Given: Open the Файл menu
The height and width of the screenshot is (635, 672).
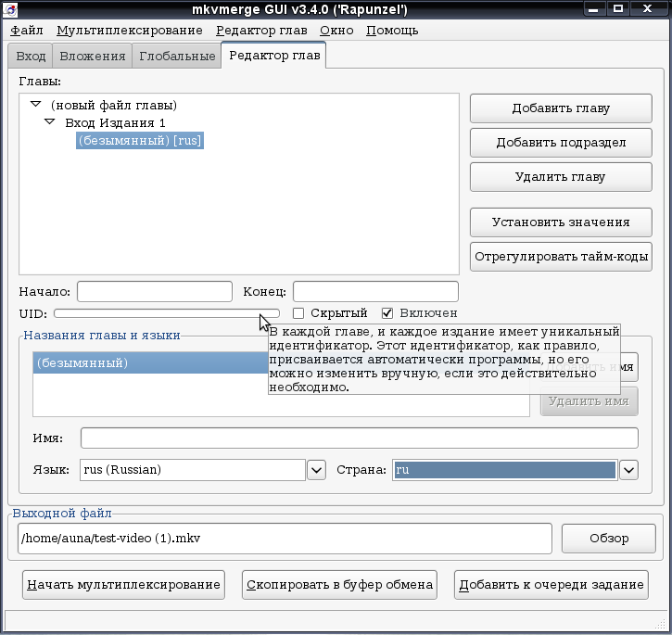Looking at the screenshot, I should (27, 31).
